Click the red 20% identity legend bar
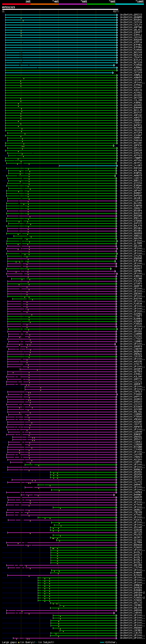This screenshot has height=644, width=146. pos(16,4)
